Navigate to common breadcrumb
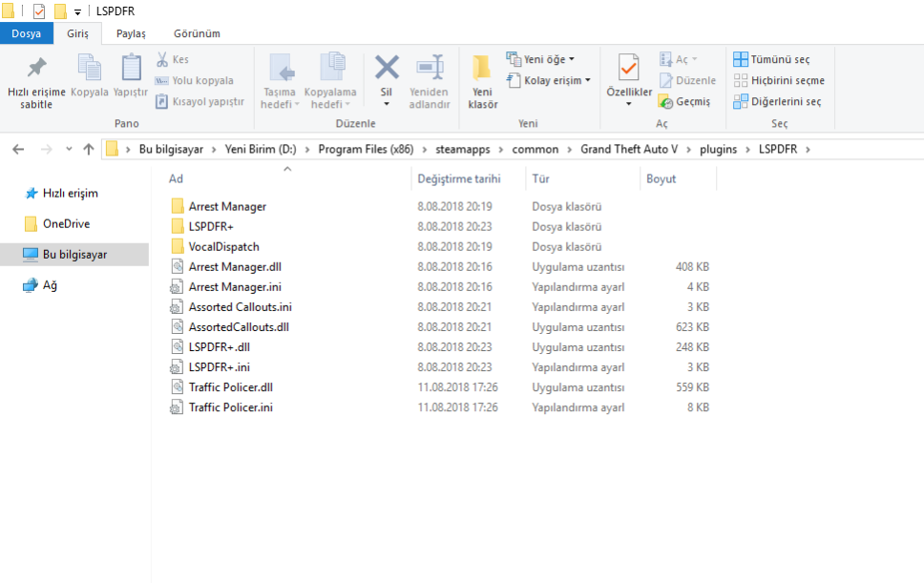Screen dimensions: 924x583 point(535,150)
